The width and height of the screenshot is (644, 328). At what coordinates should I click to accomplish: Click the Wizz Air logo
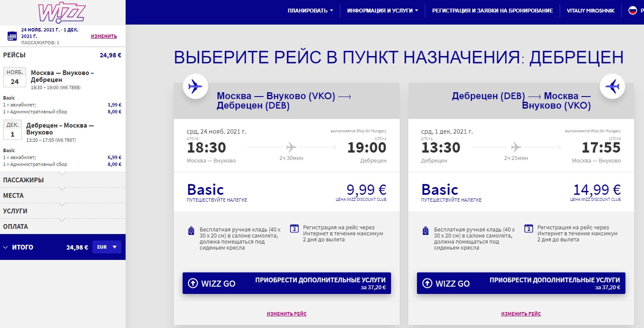[x=62, y=13]
